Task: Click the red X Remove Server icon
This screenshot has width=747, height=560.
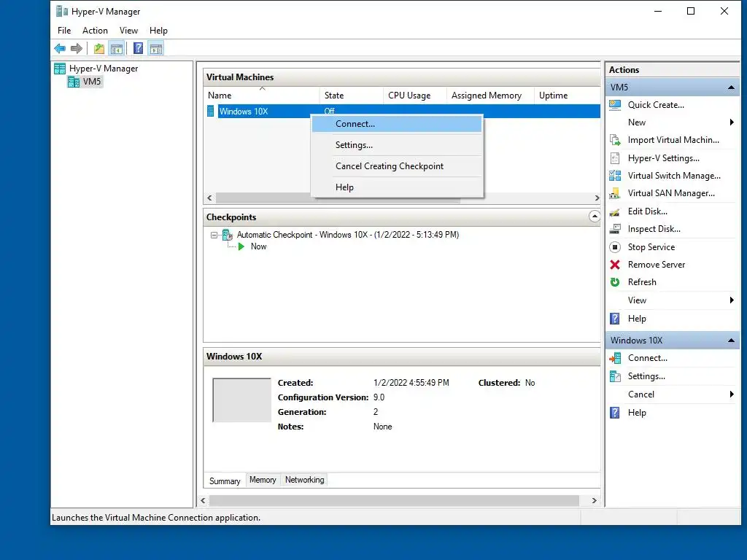Action: click(x=615, y=265)
